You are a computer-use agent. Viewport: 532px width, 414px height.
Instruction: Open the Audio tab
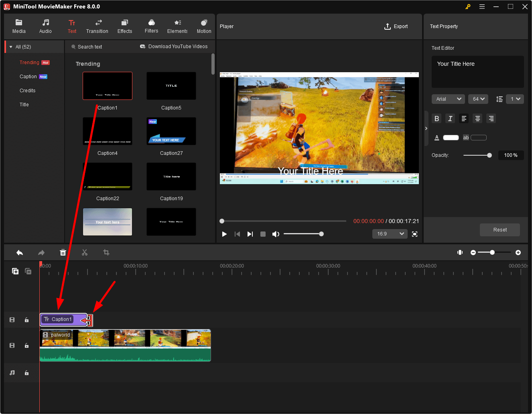[x=45, y=26]
